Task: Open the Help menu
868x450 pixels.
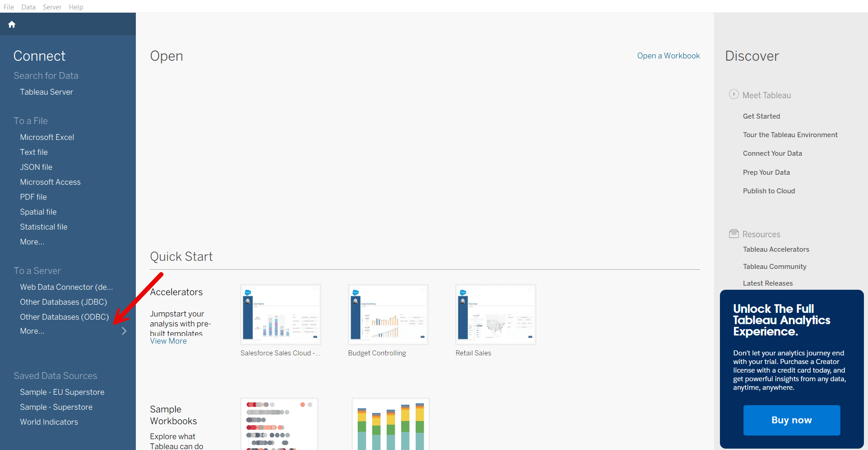Action: pos(76,7)
